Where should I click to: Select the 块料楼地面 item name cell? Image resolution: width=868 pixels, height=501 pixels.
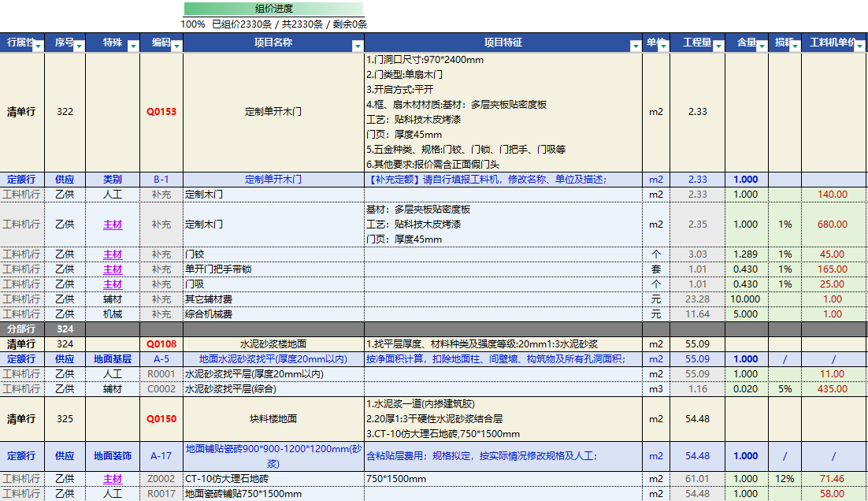tap(273, 419)
